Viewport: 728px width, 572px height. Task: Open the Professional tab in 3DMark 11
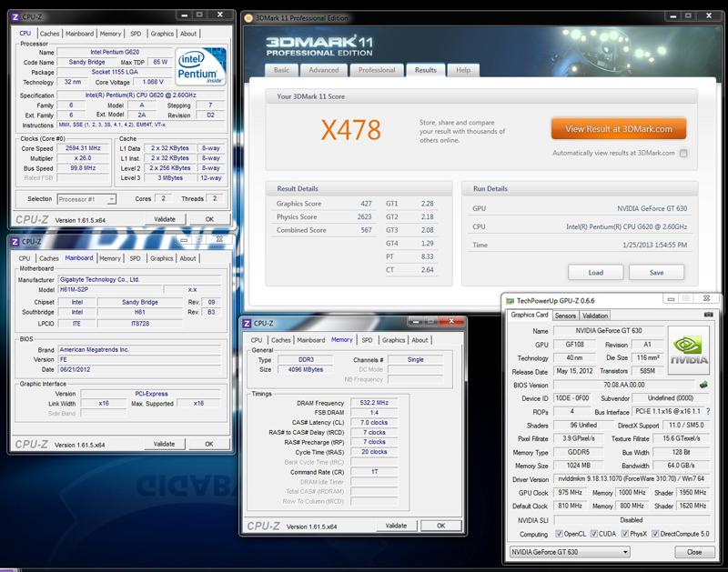coord(377,70)
